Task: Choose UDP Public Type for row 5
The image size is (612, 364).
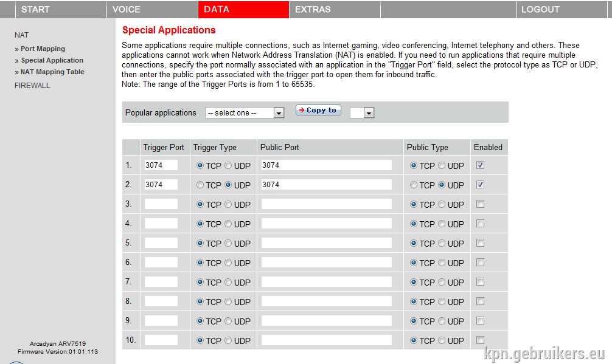Action: click(442, 243)
